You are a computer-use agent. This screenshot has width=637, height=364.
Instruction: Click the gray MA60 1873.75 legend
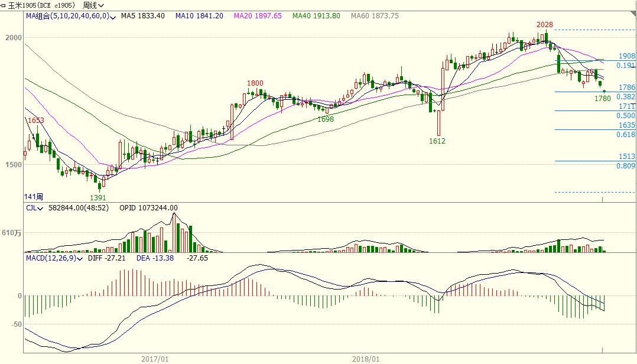coord(375,16)
